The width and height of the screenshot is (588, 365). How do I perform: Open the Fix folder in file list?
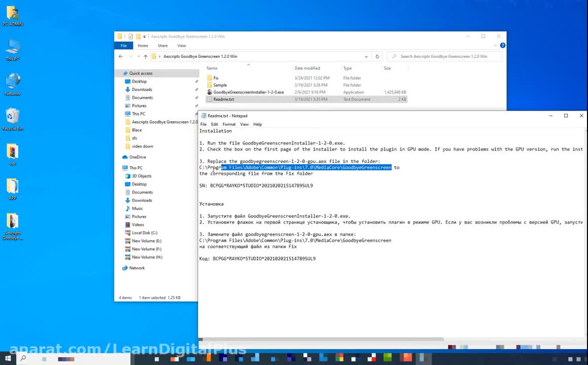point(215,78)
